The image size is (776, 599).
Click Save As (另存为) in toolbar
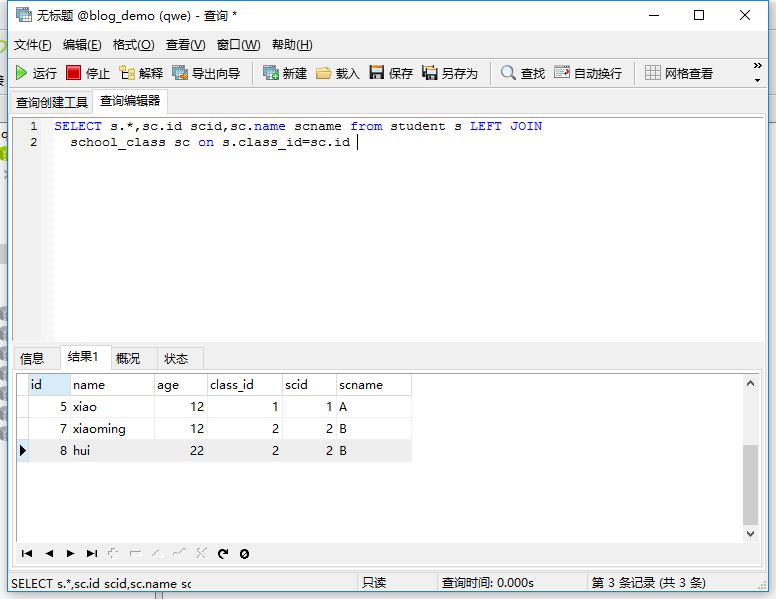pos(450,73)
